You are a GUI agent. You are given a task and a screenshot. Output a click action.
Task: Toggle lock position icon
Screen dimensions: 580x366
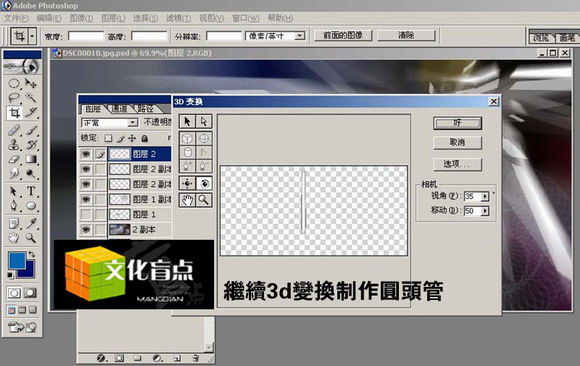click(132, 138)
